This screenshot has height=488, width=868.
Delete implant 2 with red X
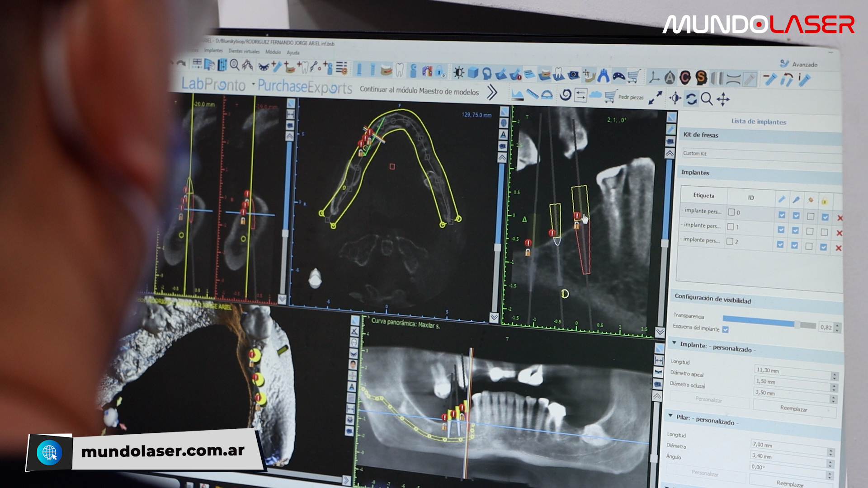(x=838, y=248)
